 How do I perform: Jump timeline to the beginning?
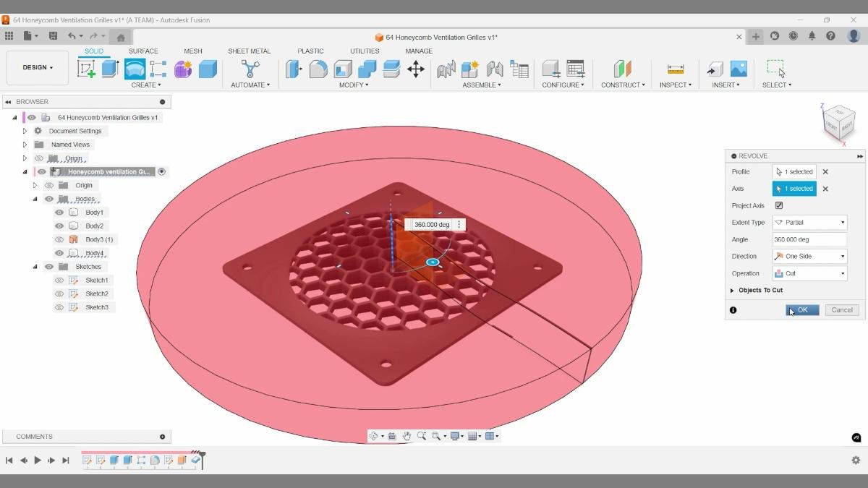tap(9, 460)
